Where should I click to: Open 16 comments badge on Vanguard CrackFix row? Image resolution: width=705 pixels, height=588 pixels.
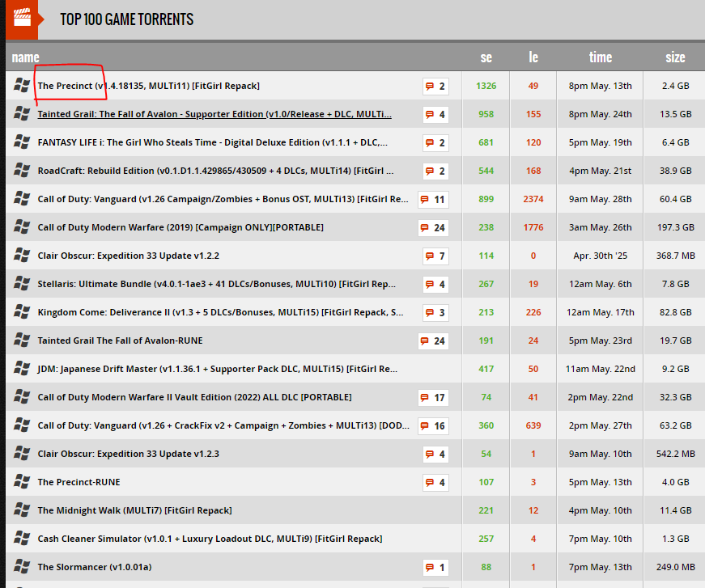coord(433,426)
